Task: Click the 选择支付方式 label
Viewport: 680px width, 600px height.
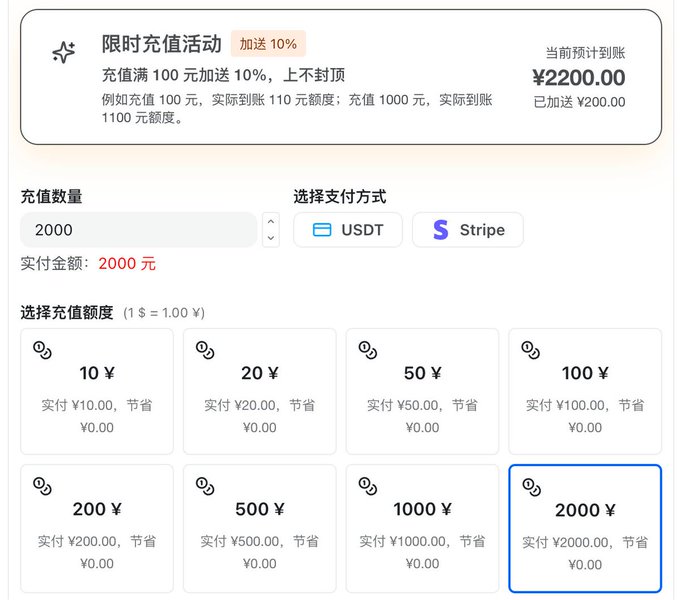Action: coord(340,196)
